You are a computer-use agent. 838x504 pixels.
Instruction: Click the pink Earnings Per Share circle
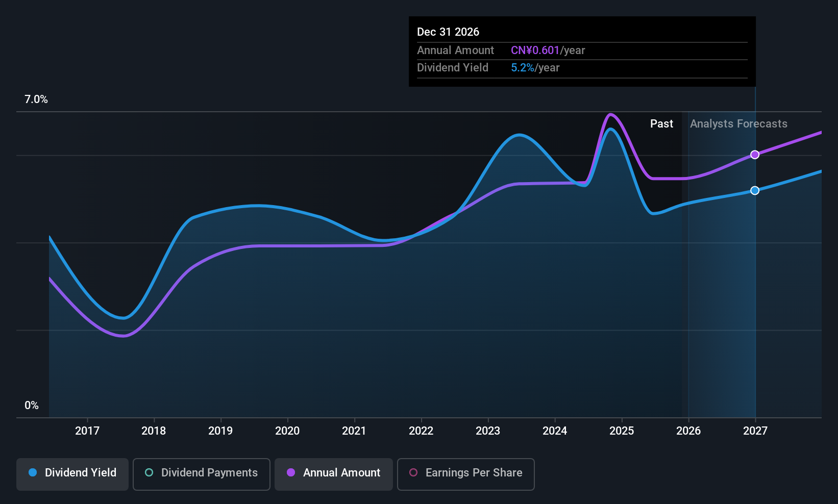click(413, 473)
